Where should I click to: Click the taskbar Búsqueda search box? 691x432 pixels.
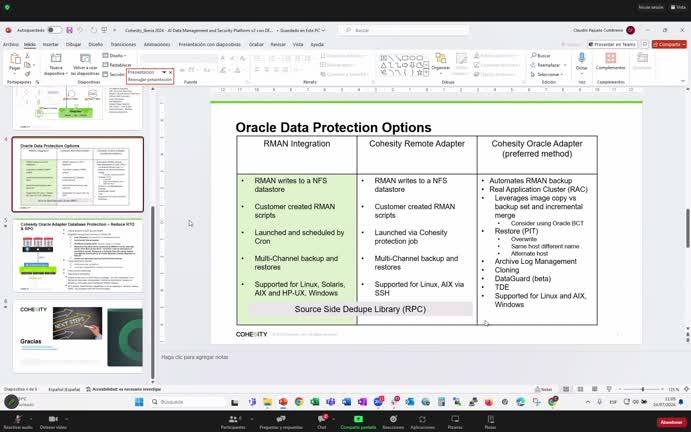pos(188,402)
